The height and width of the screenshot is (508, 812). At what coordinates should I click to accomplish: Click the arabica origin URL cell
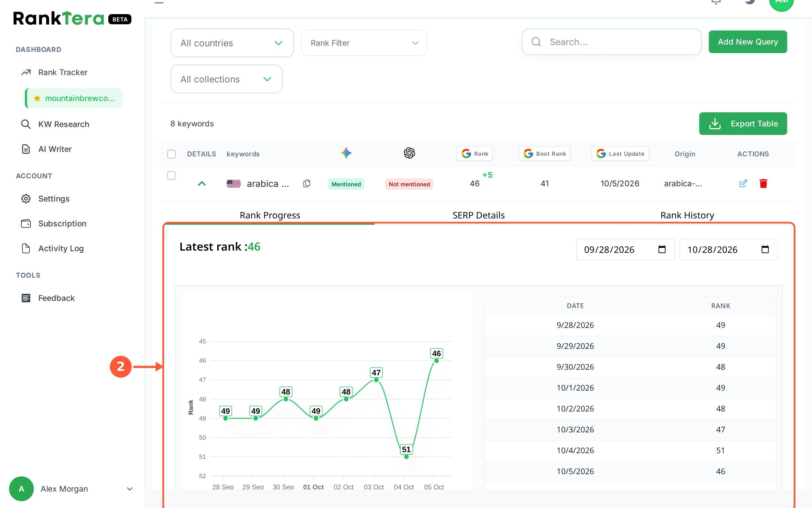pos(683,183)
